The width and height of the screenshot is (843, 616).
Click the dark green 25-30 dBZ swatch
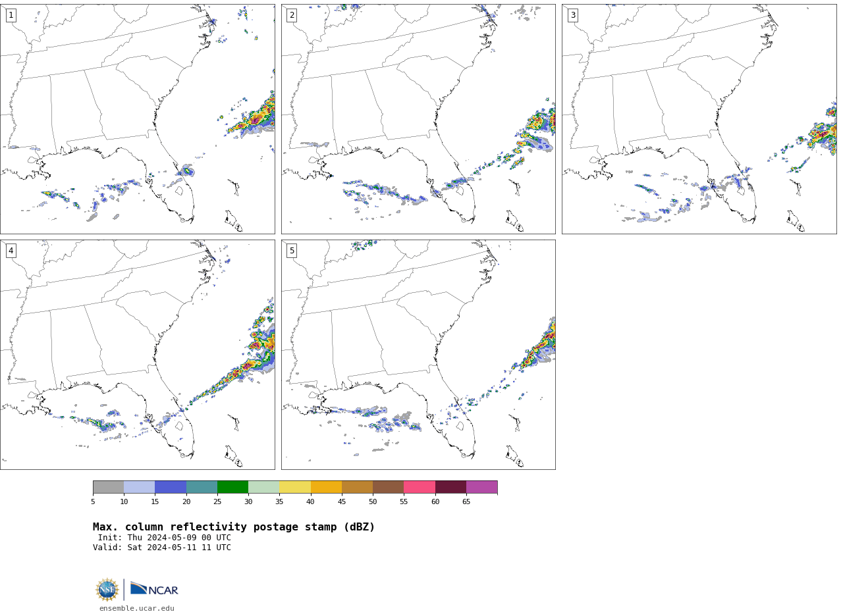pyautogui.click(x=232, y=487)
